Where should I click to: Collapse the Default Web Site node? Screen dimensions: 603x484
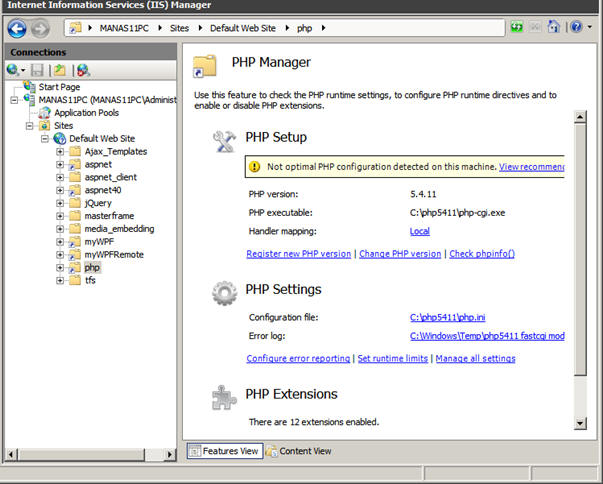coord(45,139)
